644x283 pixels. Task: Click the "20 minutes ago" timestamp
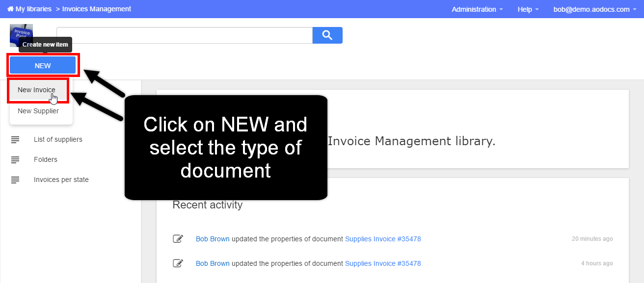[x=592, y=239]
